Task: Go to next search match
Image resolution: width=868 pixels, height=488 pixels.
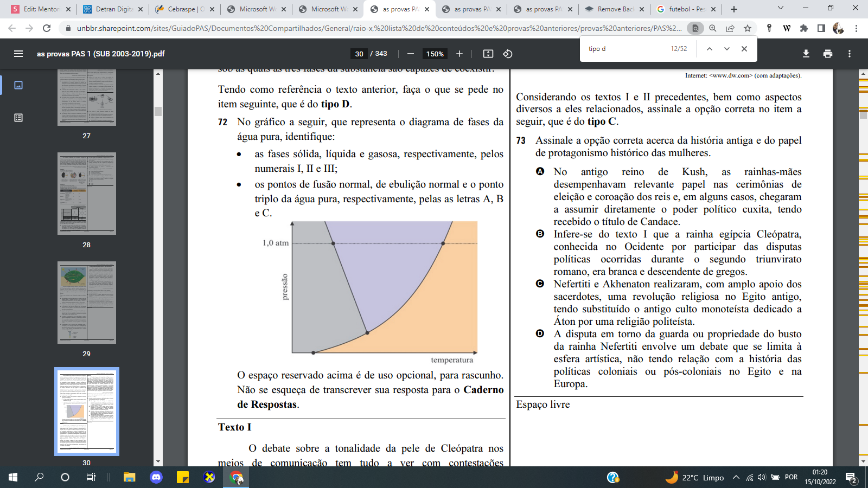Action: pyautogui.click(x=726, y=49)
